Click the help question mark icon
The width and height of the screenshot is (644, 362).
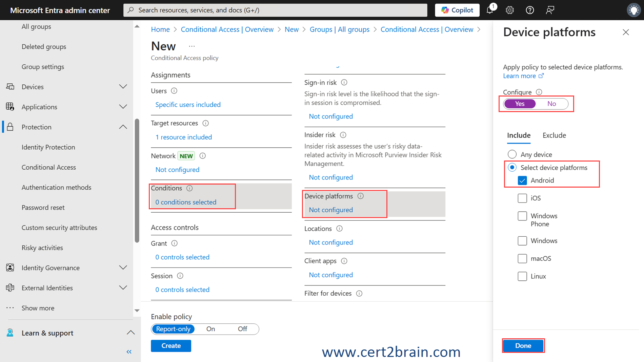[x=530, y=10]
